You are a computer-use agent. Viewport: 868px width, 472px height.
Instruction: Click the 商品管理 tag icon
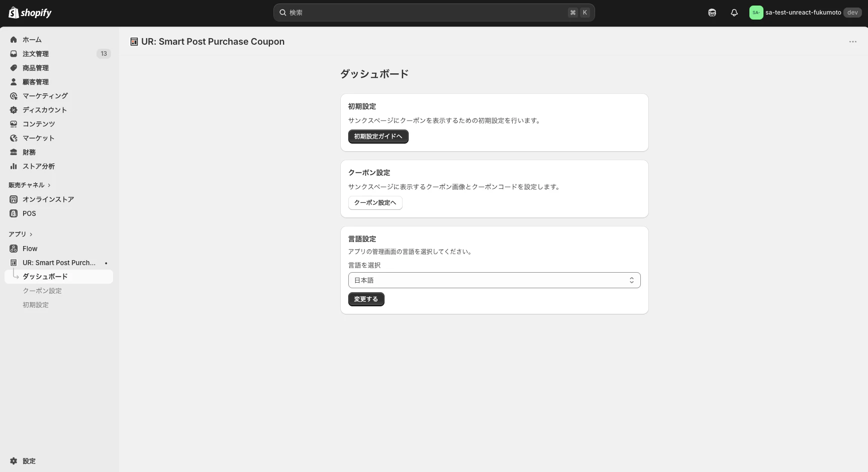click(14, 68)
